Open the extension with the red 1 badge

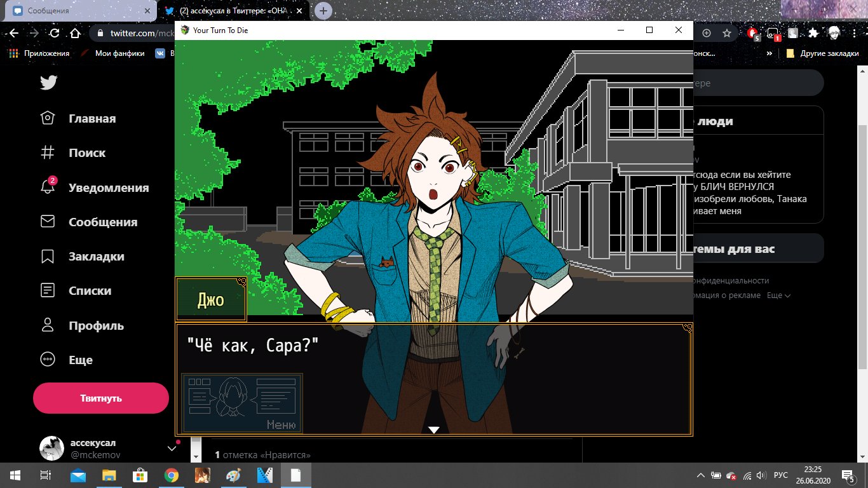point(773,33)
